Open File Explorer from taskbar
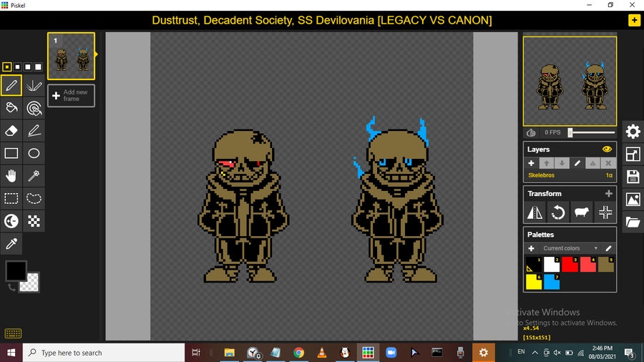The height and width of the screenshot is (362, 644). click(229, 353)
